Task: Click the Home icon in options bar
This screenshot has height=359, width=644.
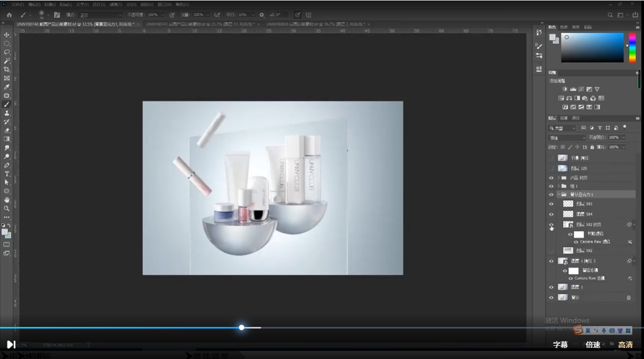Action: 9,15
